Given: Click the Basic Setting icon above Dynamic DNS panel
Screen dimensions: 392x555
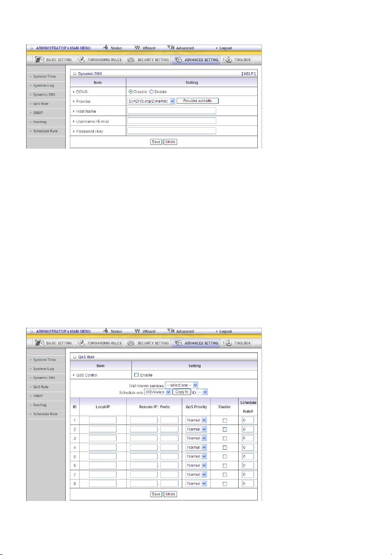Looking at the screenshot, I should point(40,60).
